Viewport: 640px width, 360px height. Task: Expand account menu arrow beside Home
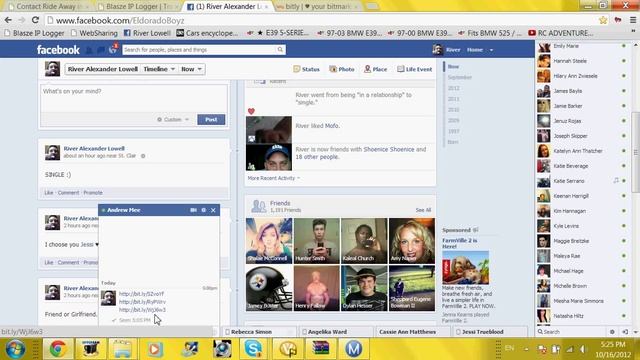click(491, 50)
